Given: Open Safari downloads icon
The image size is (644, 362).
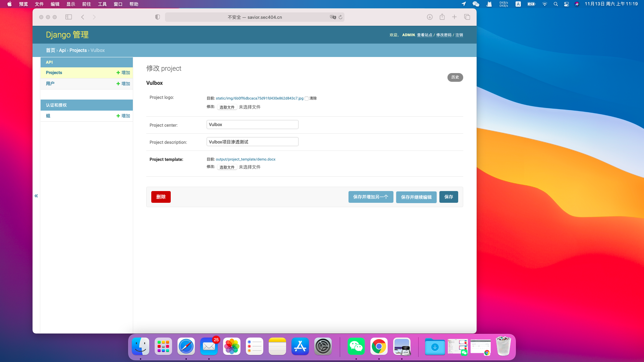Looking at the screenshot, I should click(429, 17).
